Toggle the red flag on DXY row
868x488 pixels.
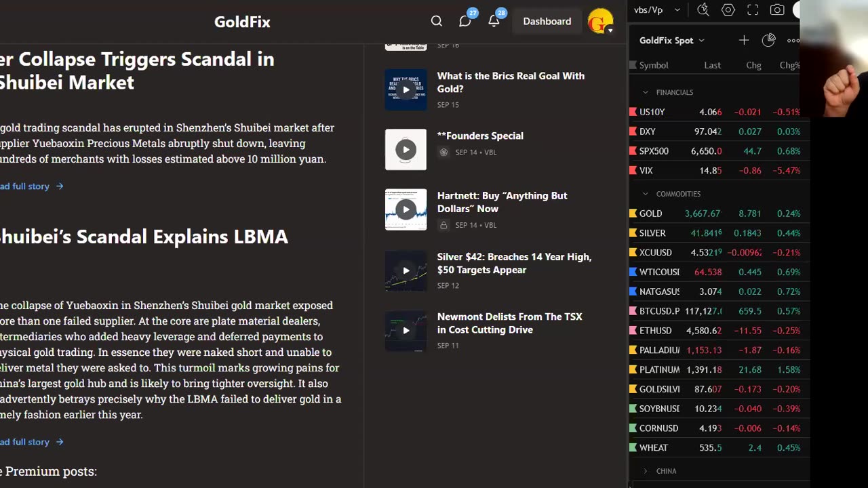click(x=633, y=131)
